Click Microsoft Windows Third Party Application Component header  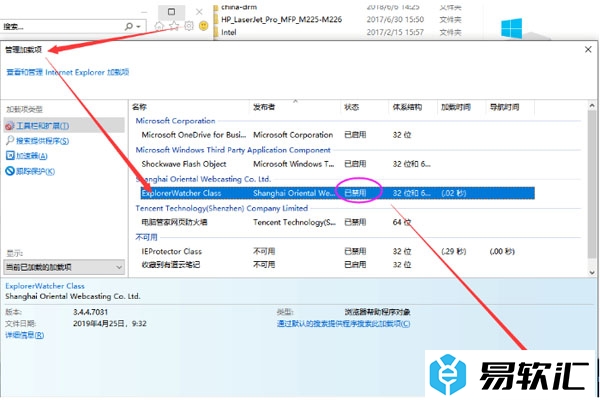233,150
